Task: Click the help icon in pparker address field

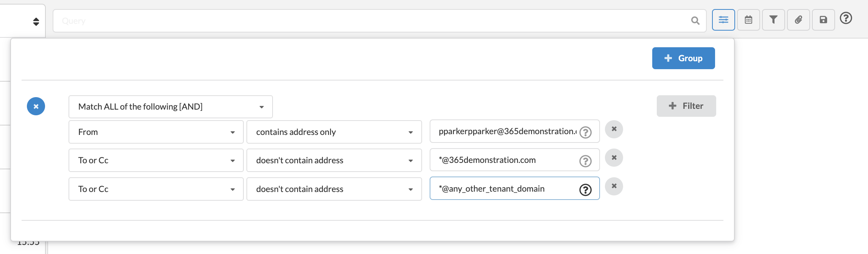Action: click(586, 132)
